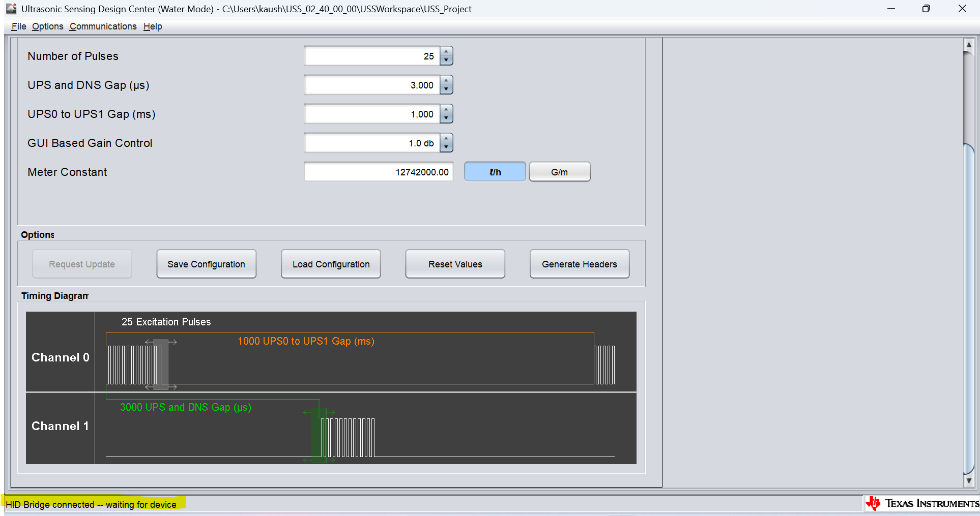The image size is (980, 516).
Task: Close the Ultrasonic Sensing Design Center window
Action: point(962,9)
